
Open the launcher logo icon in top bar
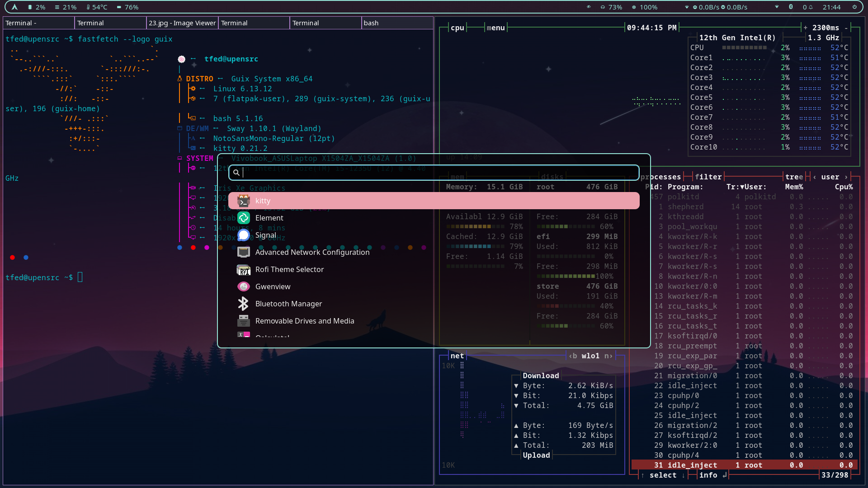tap(14, 7)
